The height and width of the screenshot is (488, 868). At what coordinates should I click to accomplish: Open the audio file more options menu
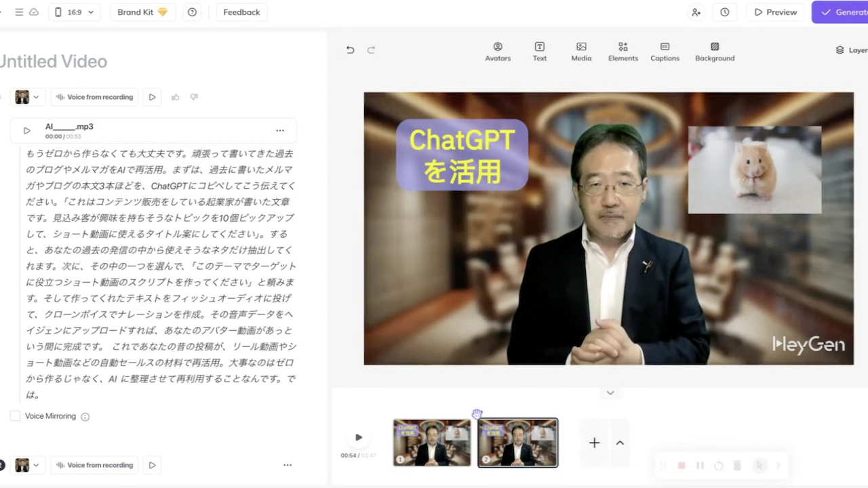pos(280,130)
